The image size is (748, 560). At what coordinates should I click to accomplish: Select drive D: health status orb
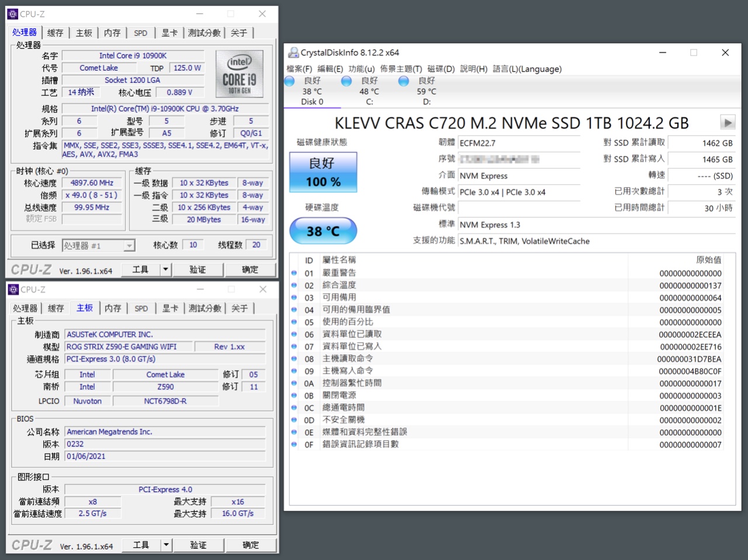point(404,81)
